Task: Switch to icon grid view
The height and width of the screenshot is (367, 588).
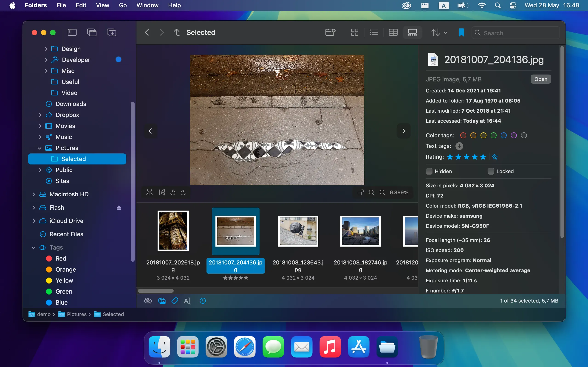Action: point(354,32)
